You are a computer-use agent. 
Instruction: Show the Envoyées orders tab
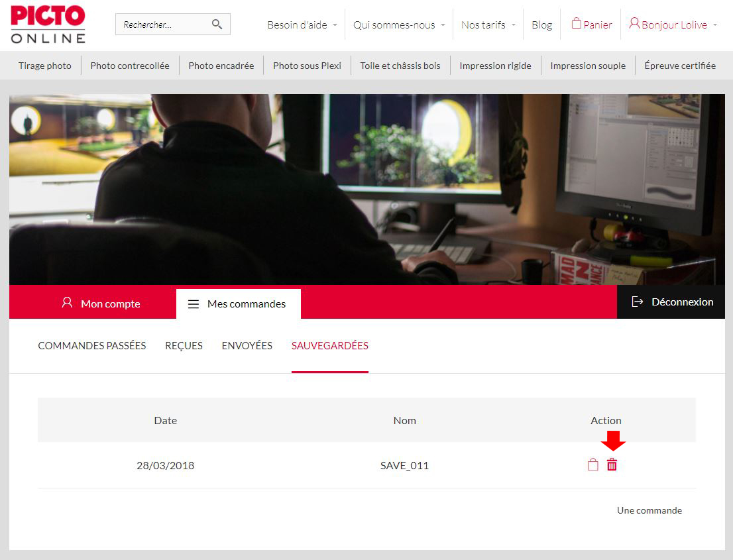pyautogui.click(x=247, y=345)
